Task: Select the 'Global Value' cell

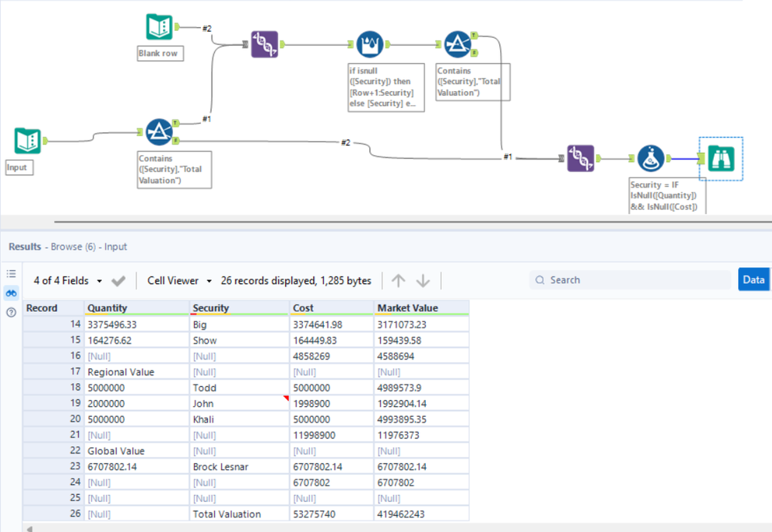Action: point(137,451)
